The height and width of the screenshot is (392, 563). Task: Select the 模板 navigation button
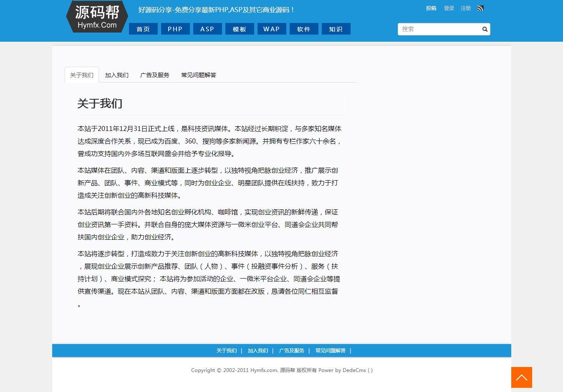240,29
